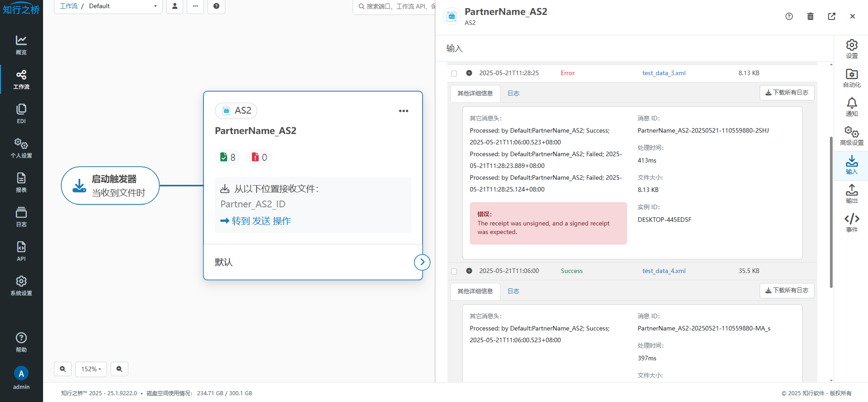This screenshot has height=402, width=868.
Task: Delete connector using trash icon
Action: 810,16
